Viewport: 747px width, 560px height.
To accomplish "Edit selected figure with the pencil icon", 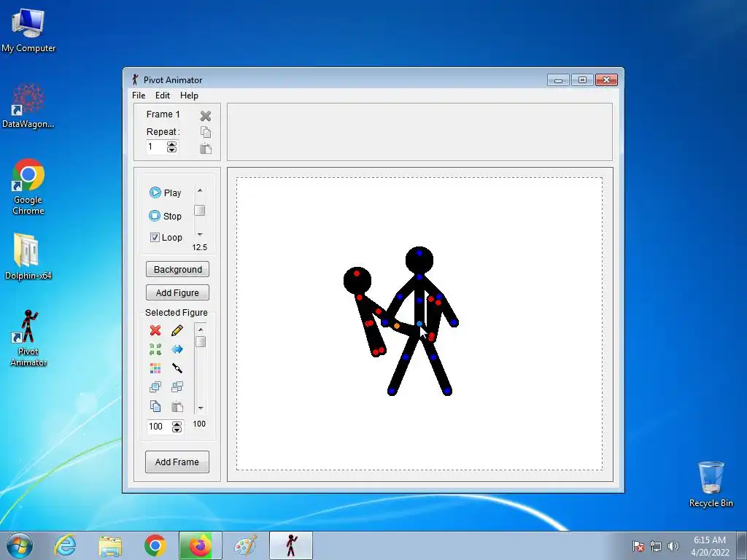I will click(177, 330).
